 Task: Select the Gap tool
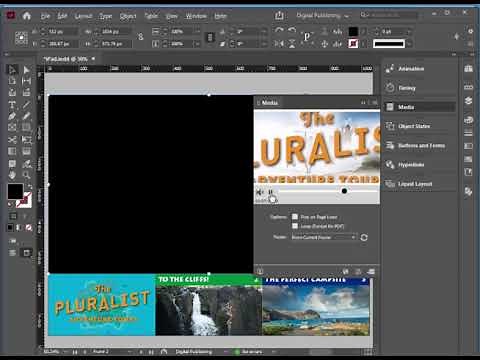tap(26, 81)
